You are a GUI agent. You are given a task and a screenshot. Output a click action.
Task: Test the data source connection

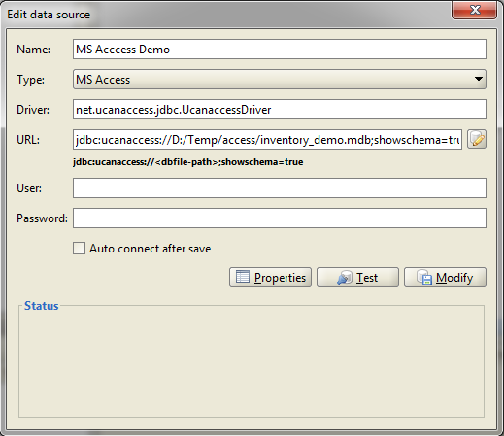[x=357, y=277]
